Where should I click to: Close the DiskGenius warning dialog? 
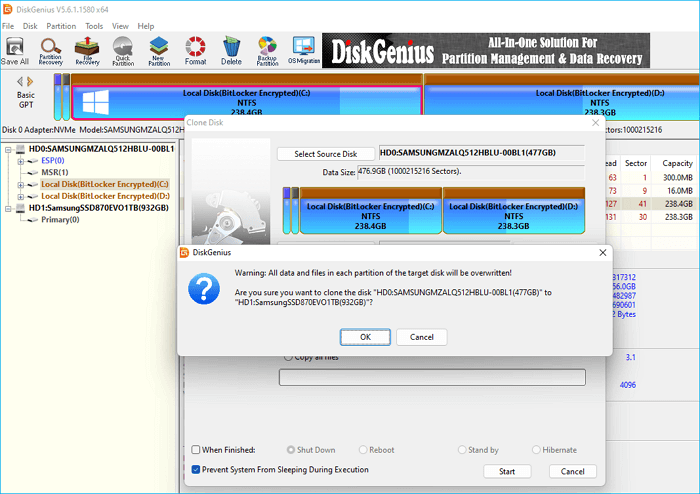tap(603, 253)
